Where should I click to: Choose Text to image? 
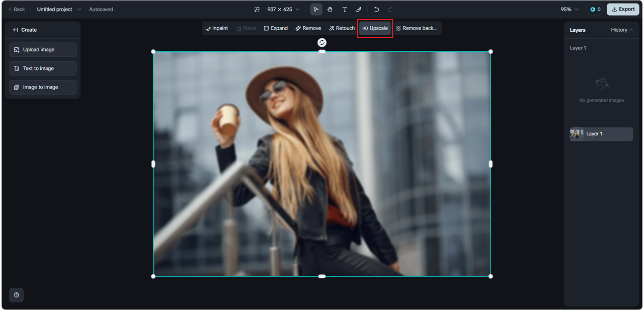(43, 68)
